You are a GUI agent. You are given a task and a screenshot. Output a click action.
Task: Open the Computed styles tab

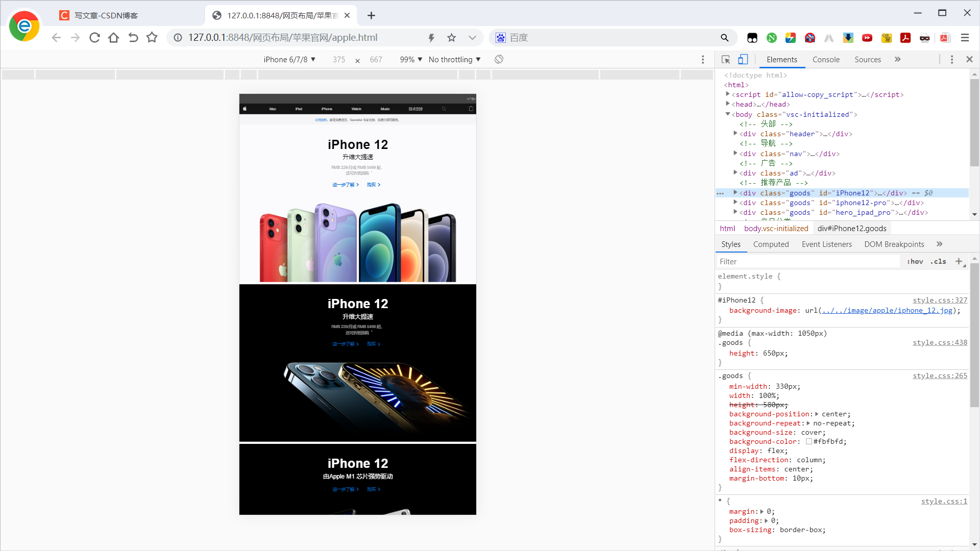(x=771, y=244)
